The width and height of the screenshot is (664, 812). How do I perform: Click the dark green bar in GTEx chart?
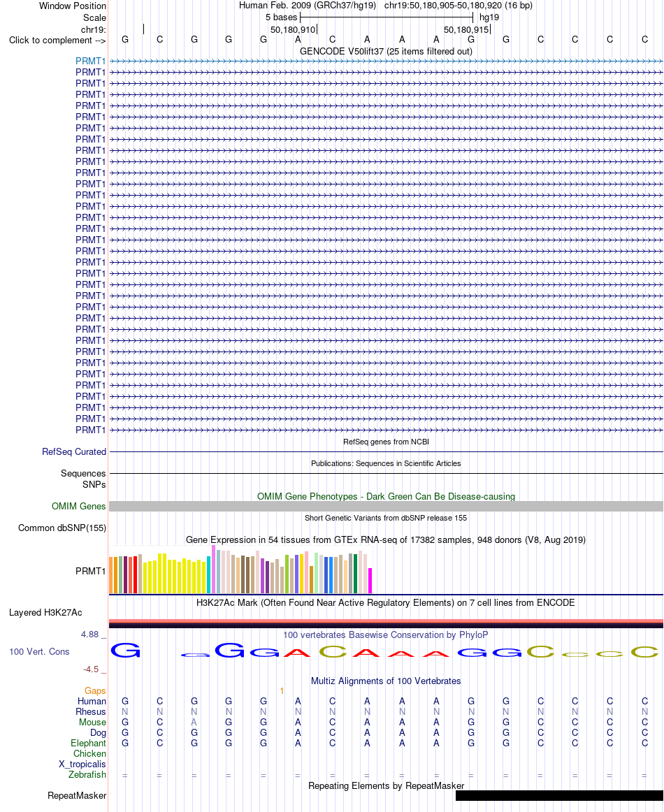355,573
